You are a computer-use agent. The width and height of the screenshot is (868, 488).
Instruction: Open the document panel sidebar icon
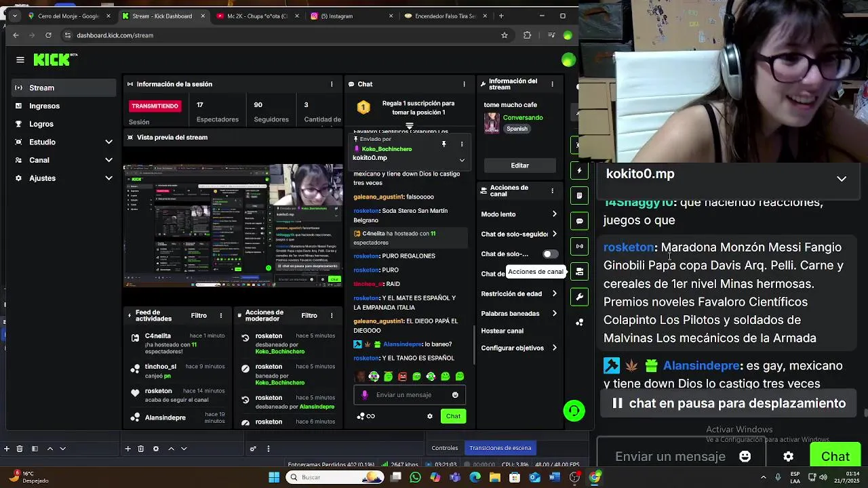579,195
